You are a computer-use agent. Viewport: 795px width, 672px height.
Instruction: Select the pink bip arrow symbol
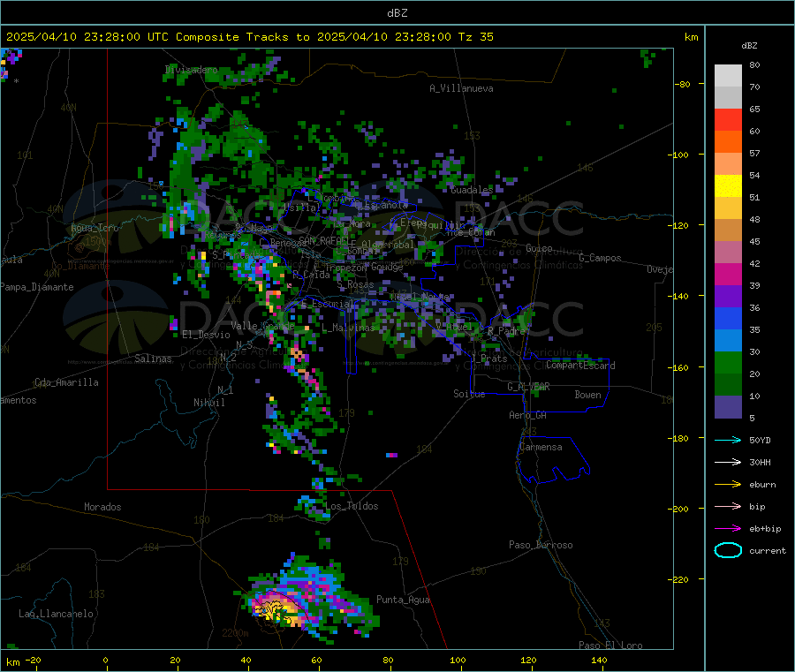728,506
